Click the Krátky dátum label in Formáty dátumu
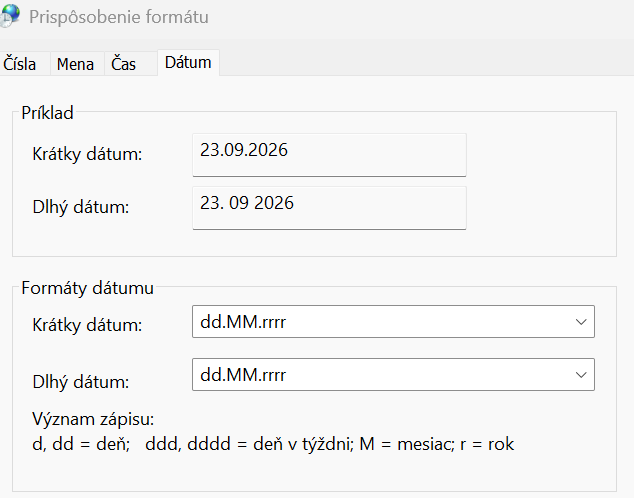The height and width of the screenshot is (498, 634). pos(87,325)
